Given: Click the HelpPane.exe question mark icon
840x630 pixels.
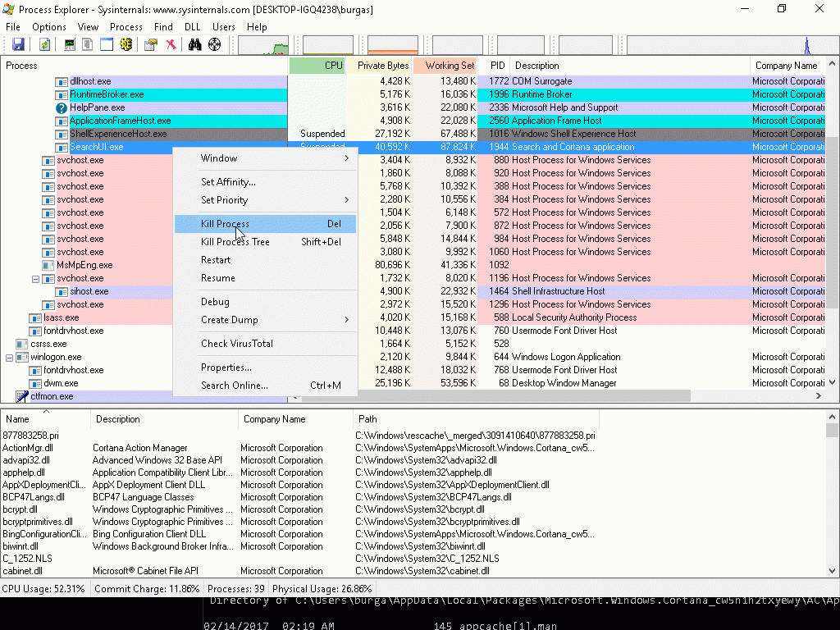Looking at the screenshot, I should [x=61, y=107].
